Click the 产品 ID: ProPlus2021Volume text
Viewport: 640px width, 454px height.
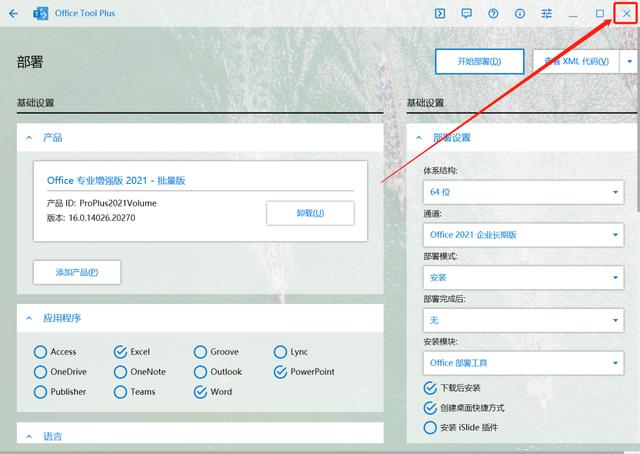(x=102, y=203)
